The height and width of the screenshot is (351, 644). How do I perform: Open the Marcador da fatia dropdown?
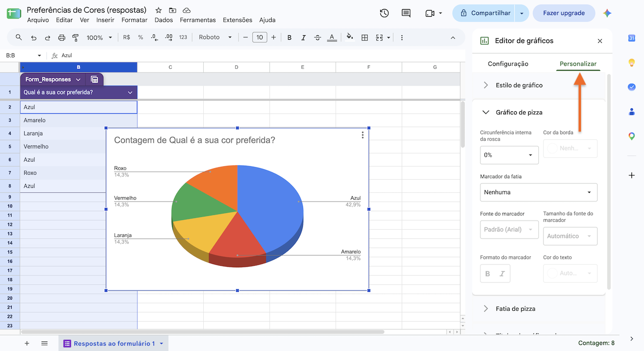coord(538,192)
